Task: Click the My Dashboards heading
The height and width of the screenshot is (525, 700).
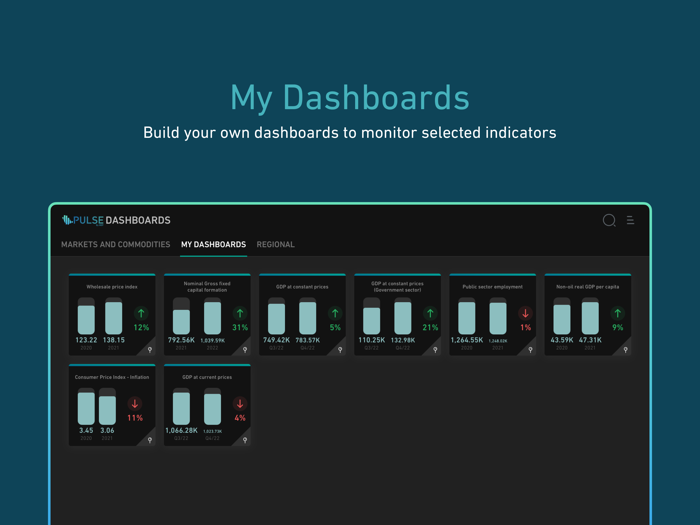Action: pyautogui.click(x=350, y=98)
